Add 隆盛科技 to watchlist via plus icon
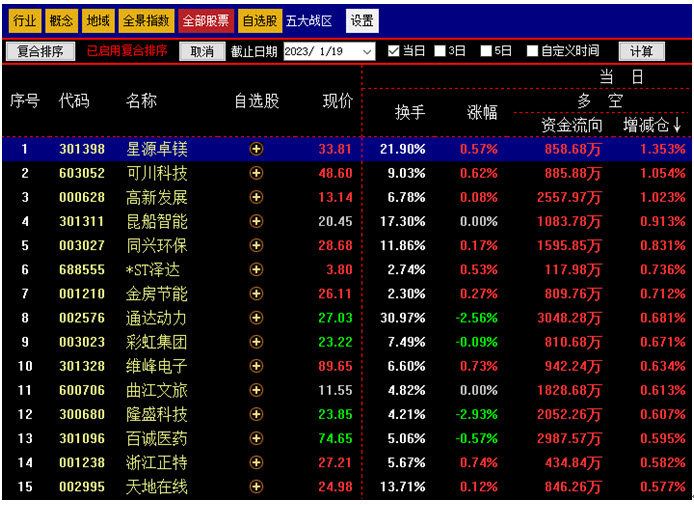This screenshot has width=694, height=505. click(x=256, y=414)
